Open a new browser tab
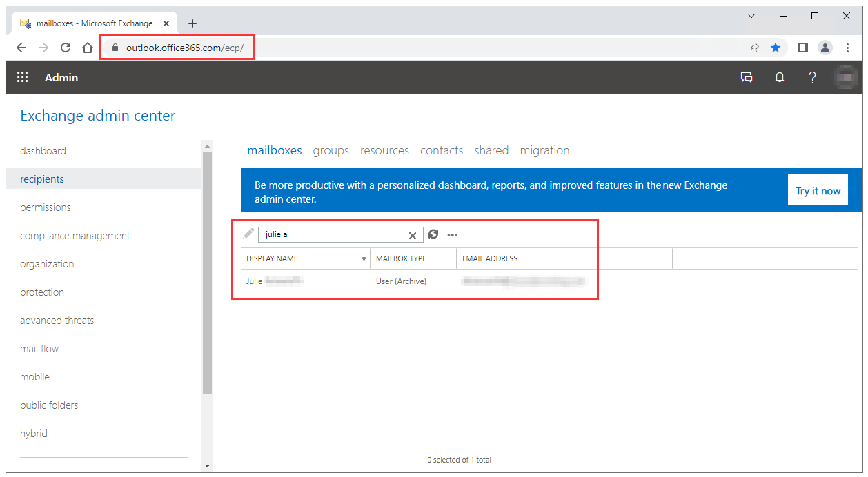The height and width of the screenshot is (477, 868). click(193, 23)
